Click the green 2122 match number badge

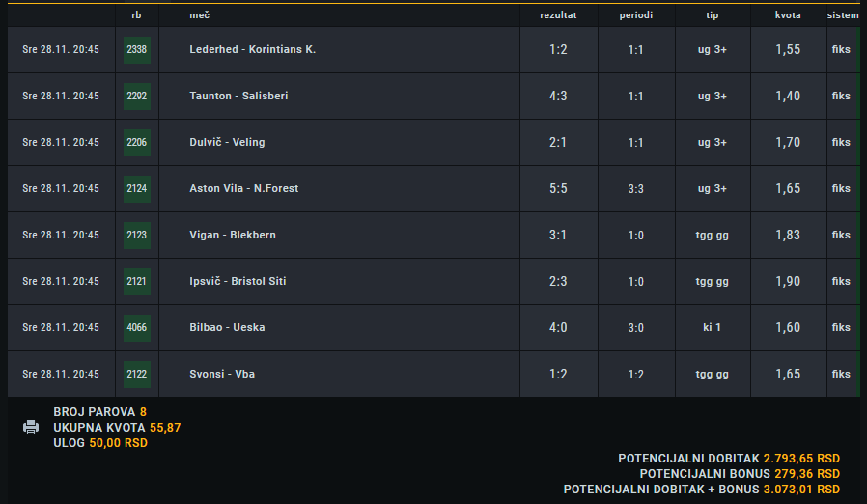pos(136,374)
